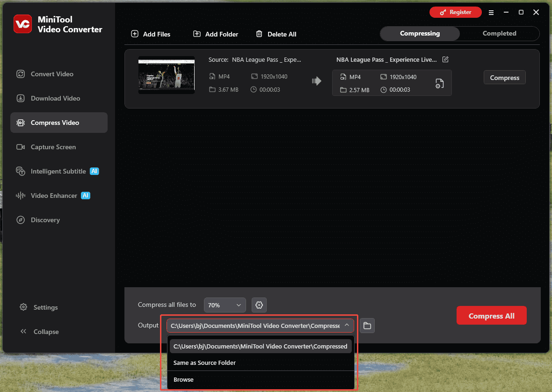Open Video Enhancer AI tool
Screen dimensions: 552x392
pyautogui.click(x=59, y=195)
